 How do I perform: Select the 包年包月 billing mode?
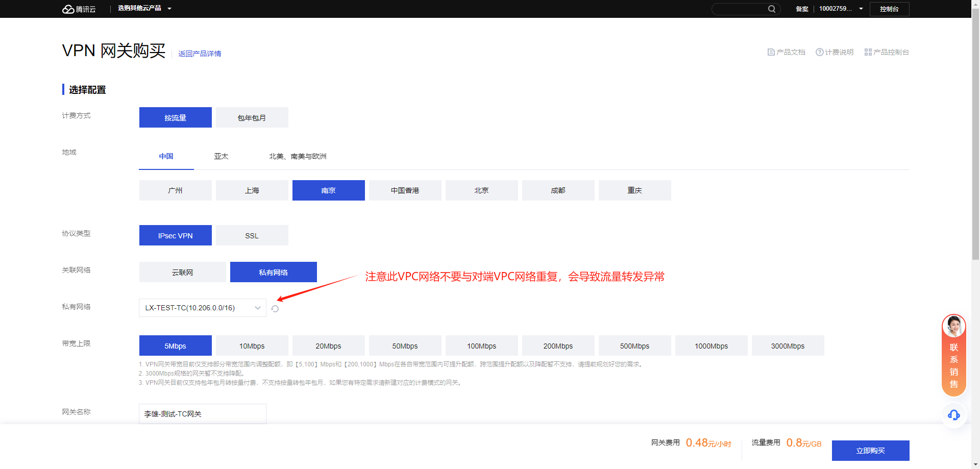pyautogui.click(x=252, y=118)
